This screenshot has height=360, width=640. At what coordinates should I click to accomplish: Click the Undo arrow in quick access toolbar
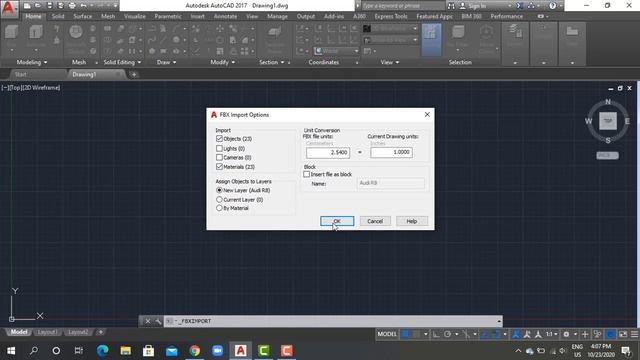(x=83, y=6)
